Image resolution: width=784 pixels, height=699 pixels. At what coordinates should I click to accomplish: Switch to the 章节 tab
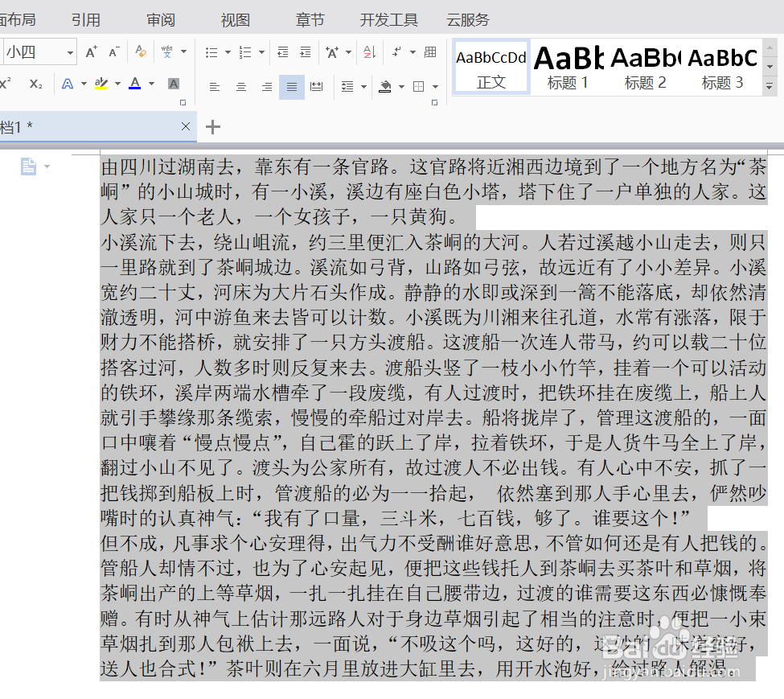[x=310, y=20]
